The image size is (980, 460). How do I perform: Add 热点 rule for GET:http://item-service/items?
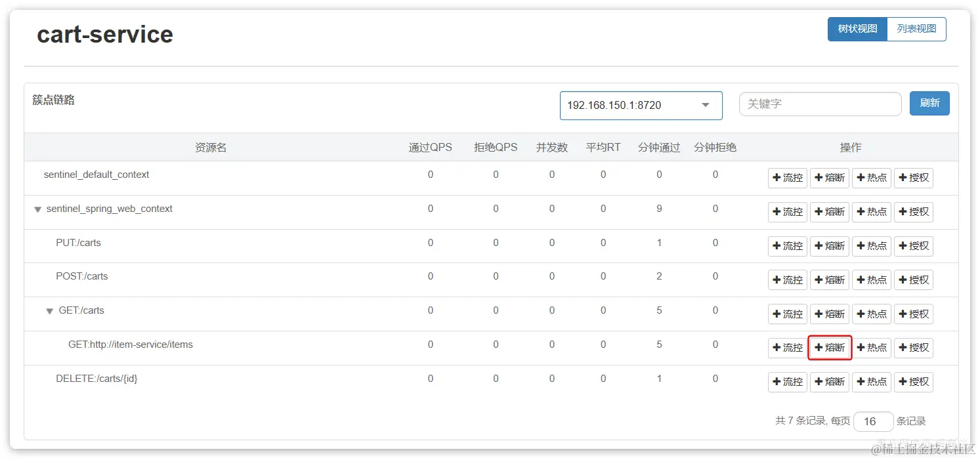872,348
